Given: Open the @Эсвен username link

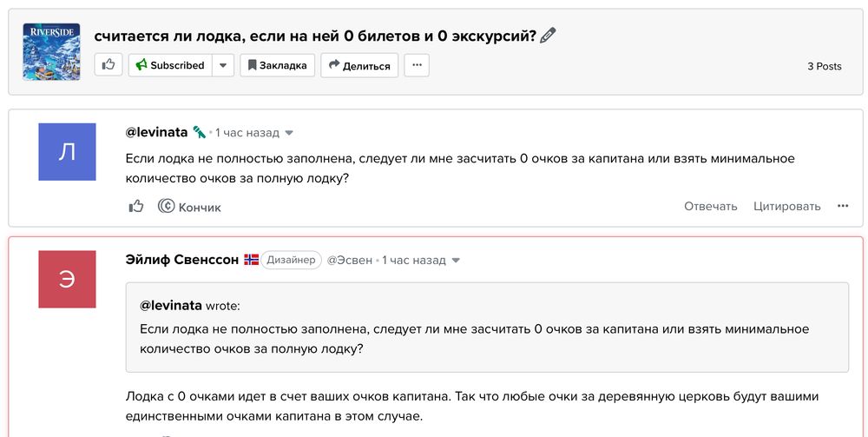Looking at the screenshot, I should pyautogui.click(x=349, y=261).
